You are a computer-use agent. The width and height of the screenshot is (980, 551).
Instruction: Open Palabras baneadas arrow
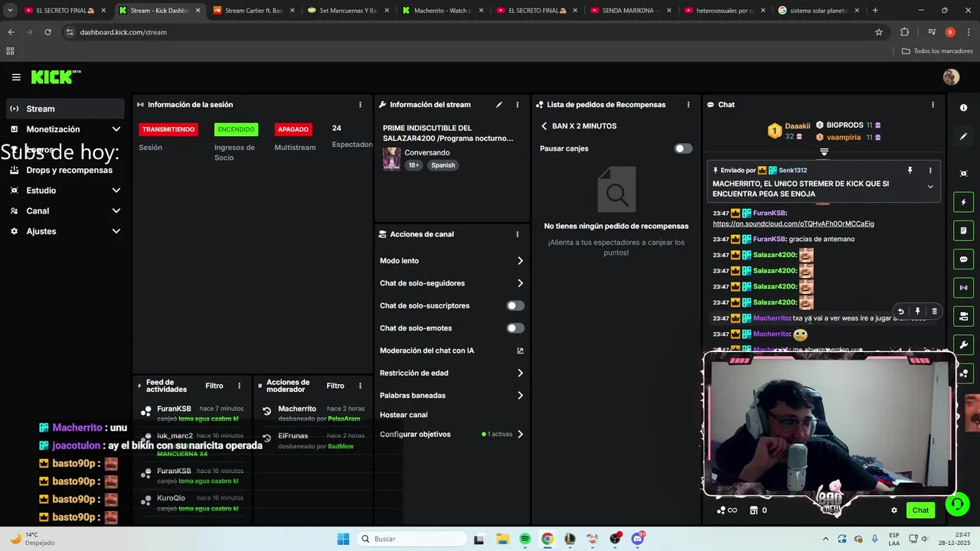point(520,396)
